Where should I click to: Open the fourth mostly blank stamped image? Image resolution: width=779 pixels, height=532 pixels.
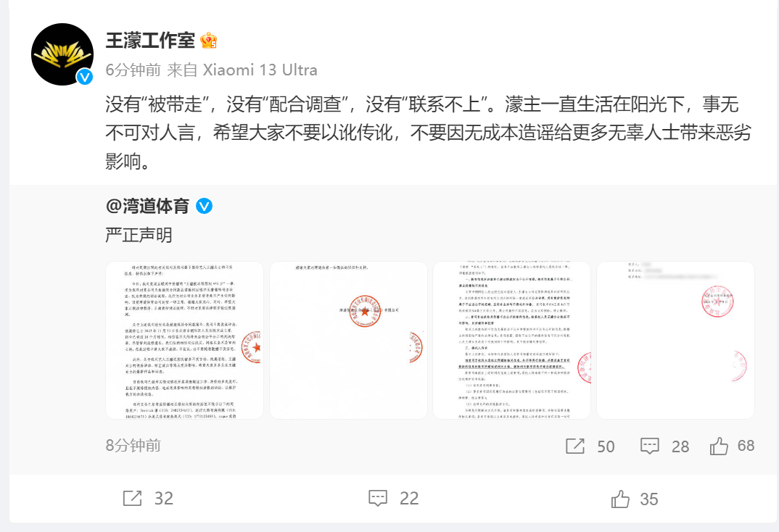click(x=676, y=340)
